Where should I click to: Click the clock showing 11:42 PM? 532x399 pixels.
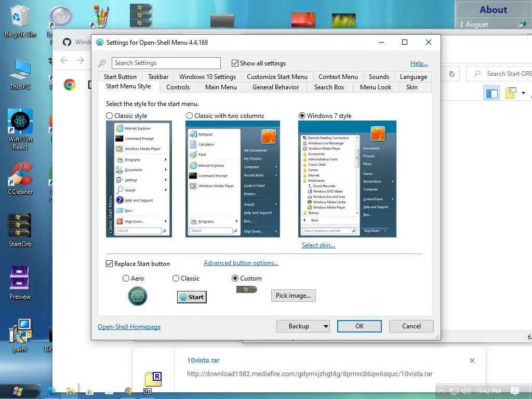click(488, 391)
